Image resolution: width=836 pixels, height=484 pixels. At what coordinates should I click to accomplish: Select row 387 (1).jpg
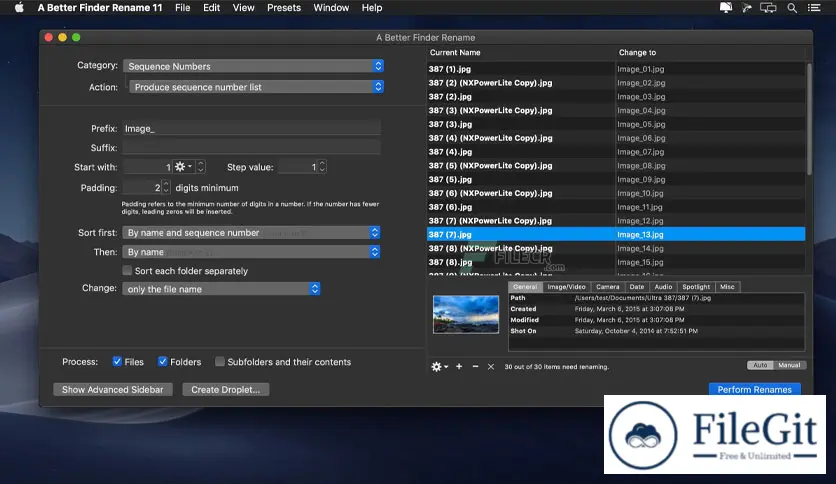(x=616, y=69)
